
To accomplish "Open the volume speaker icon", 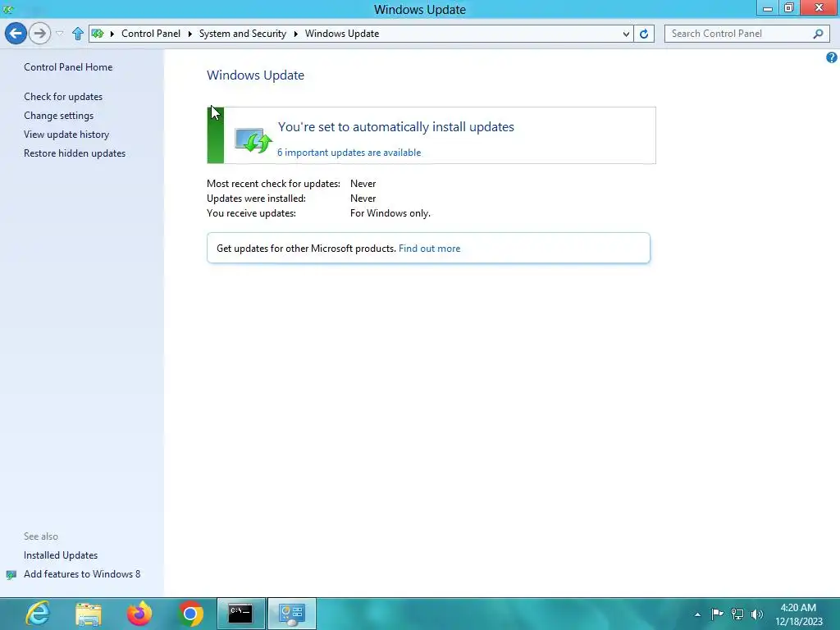I will click(x=757, y=614).
